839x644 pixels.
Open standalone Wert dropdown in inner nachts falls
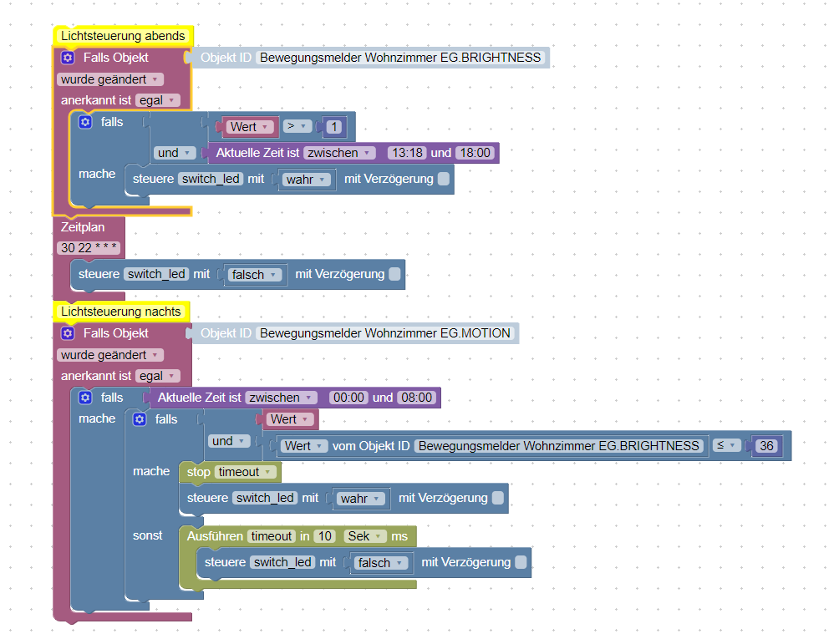pyautogui.click(x=289, y=419)
